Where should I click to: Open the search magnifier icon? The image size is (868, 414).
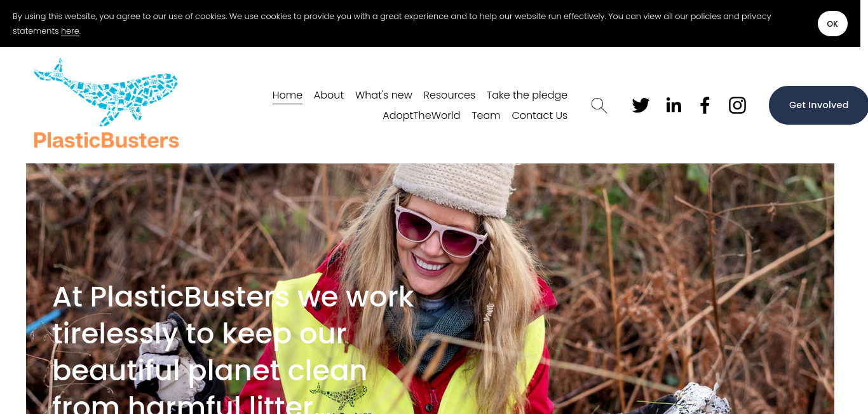(x=599, y=106)
